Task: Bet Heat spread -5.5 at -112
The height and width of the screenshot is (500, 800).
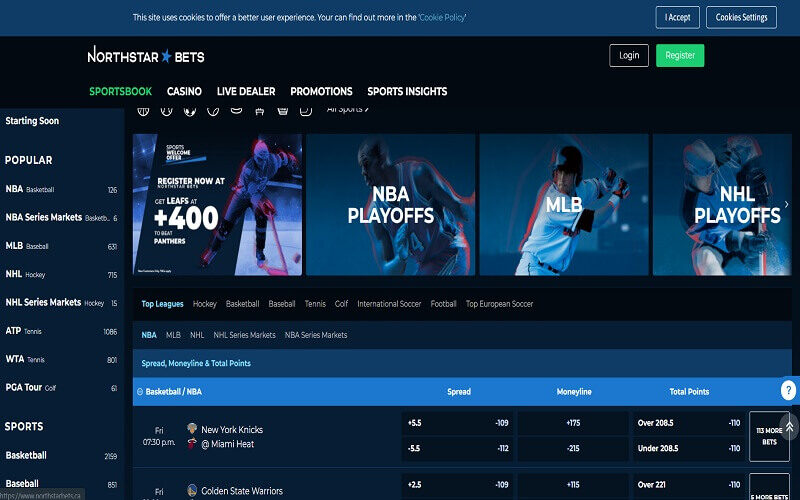Action: tap(458, 448)
